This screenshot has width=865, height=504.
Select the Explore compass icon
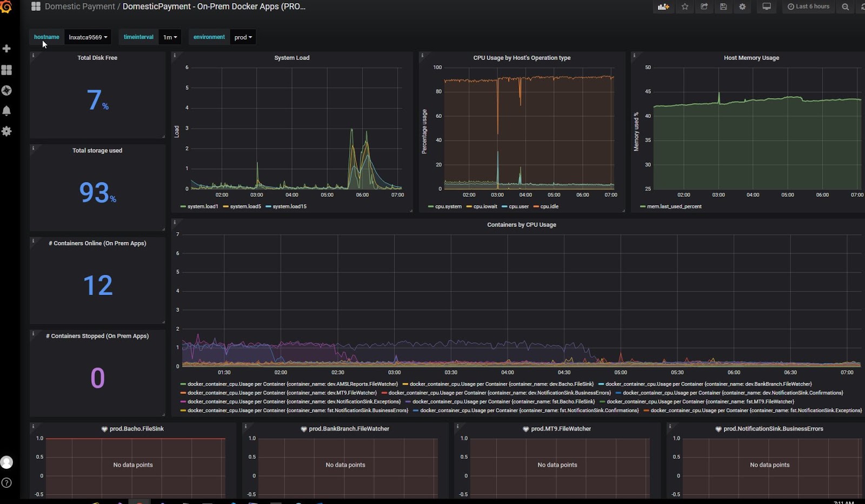click(7, 90)
